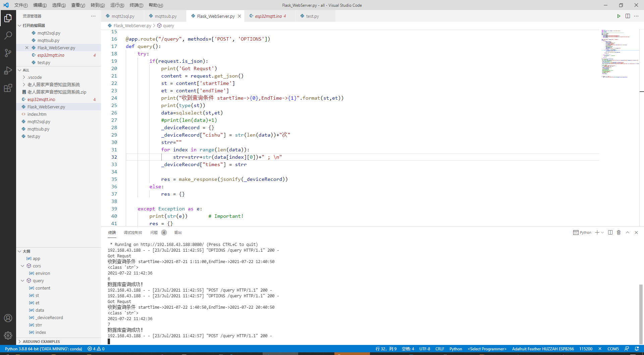Open errors and warnings status indicator

click(x=96, y=349)
